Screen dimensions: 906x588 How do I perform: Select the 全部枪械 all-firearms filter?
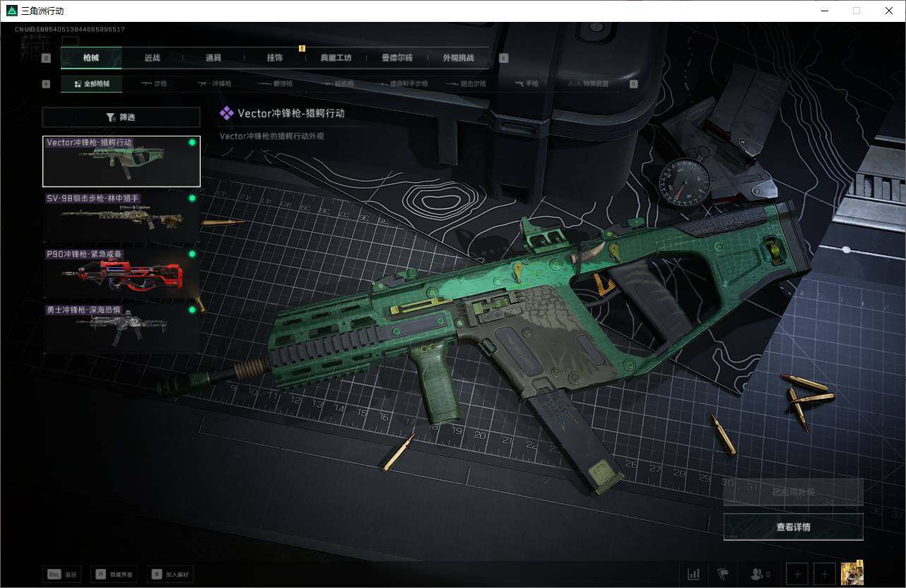(x=91, y=84)
